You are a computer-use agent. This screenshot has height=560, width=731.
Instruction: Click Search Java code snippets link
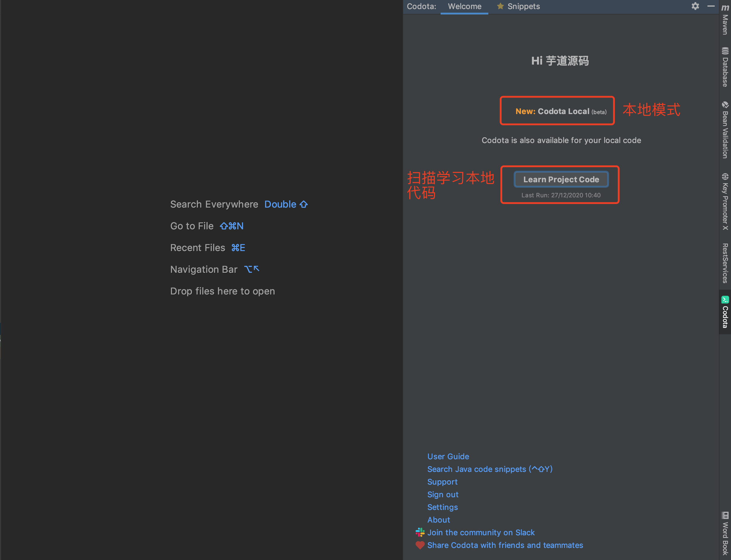(490, 469)
